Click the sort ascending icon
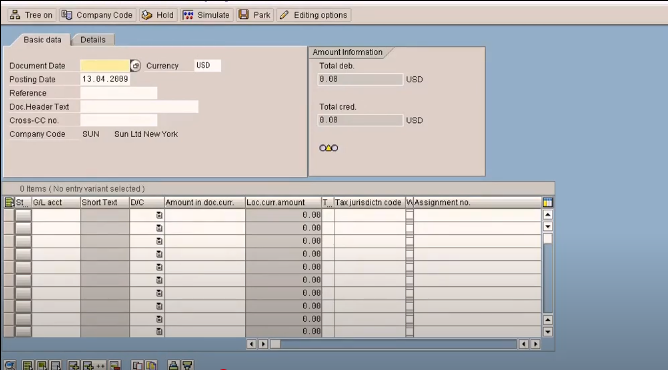The width and height of the screenshot is (668, 370). pyautogui.click(x=173, y=365)
